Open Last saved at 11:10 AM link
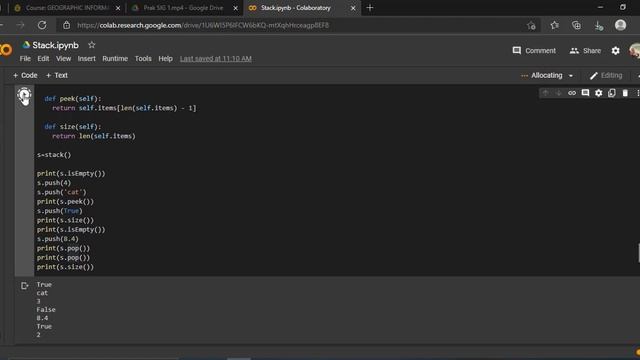This screenshot has height=360, width=640. point(216,59)
